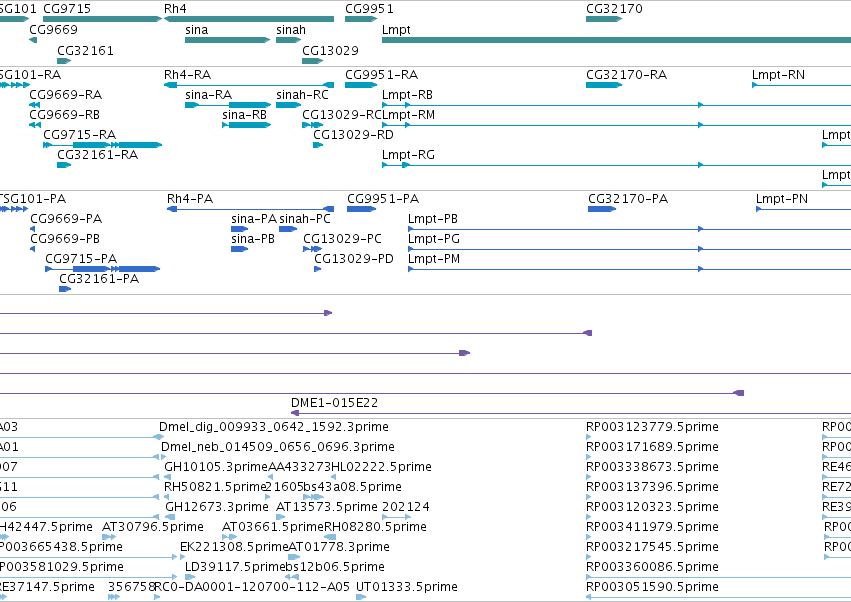Click the DME1-015E22 clone label
This screenshot has height=602, width=851.
point(334,403)
